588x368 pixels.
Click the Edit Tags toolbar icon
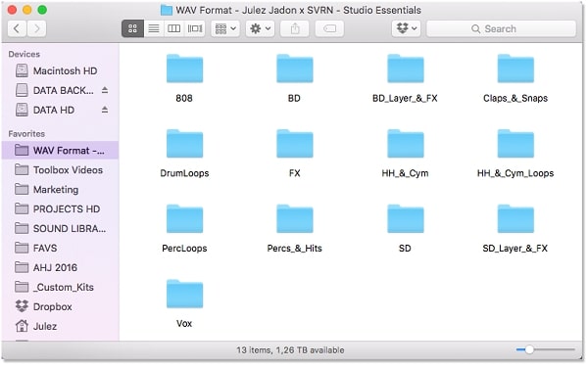[x=329, y=28]
